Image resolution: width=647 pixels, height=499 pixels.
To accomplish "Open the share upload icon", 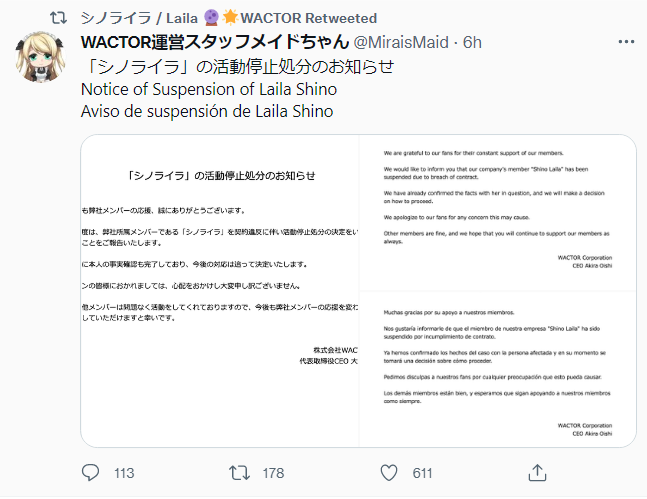I will [537, 473].
